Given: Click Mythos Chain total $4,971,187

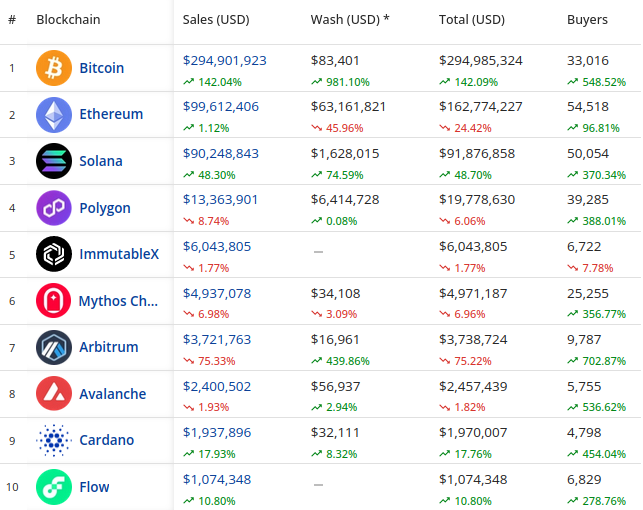Looking at the screenshot, I should pos(473,294).
